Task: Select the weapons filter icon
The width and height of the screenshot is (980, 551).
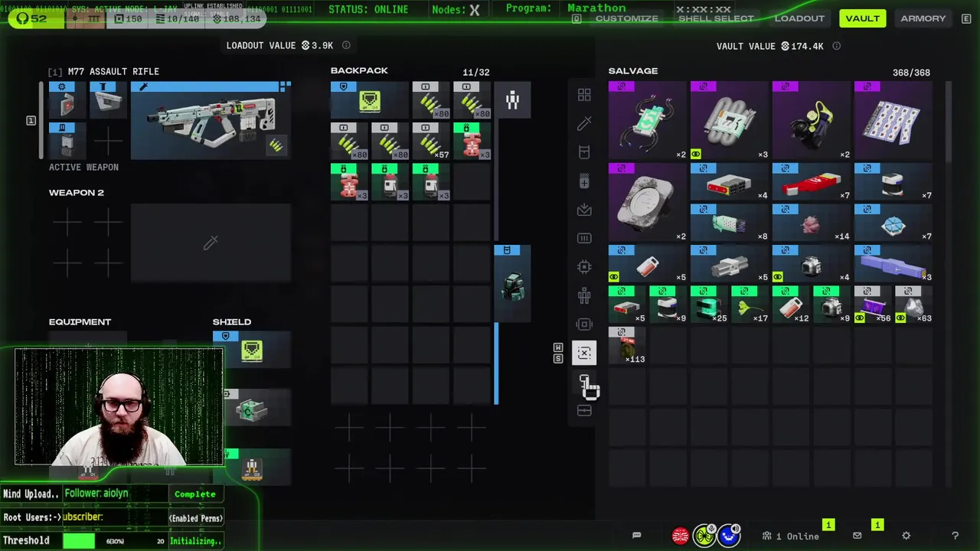Action: click(x=584, y=123)
